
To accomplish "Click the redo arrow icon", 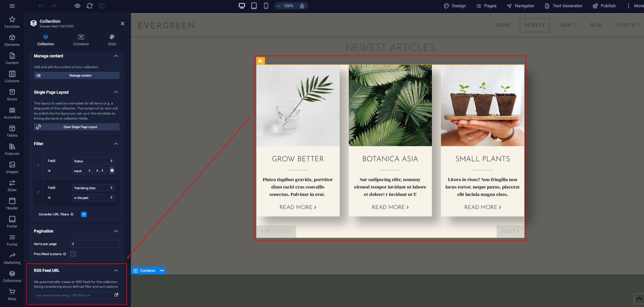I will click(53, 6).
